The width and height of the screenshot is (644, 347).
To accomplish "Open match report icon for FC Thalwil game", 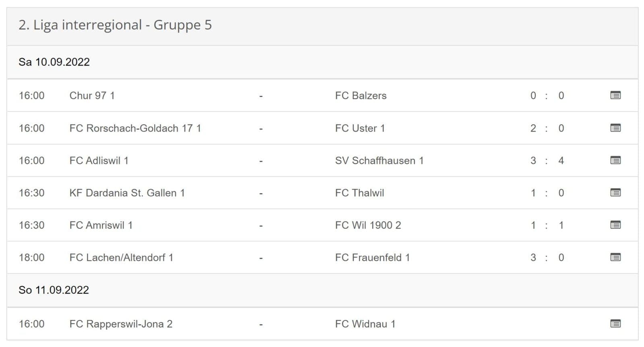I will 615,193.
